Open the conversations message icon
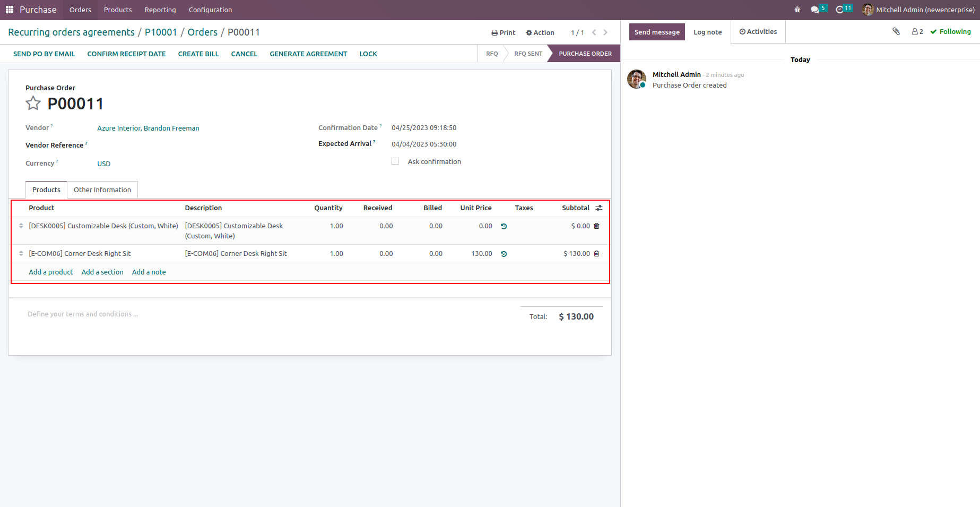The image size is (980, 507). [815, 10]
